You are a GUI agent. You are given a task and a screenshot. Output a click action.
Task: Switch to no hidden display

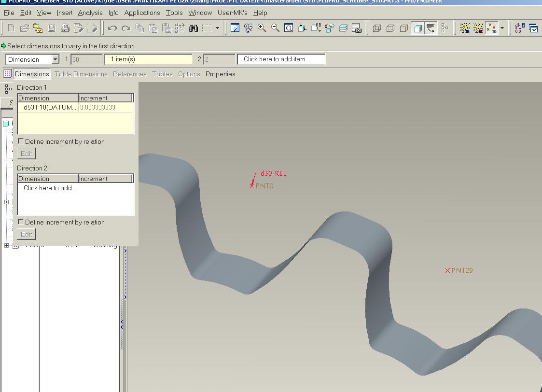[x=404, y=28]
